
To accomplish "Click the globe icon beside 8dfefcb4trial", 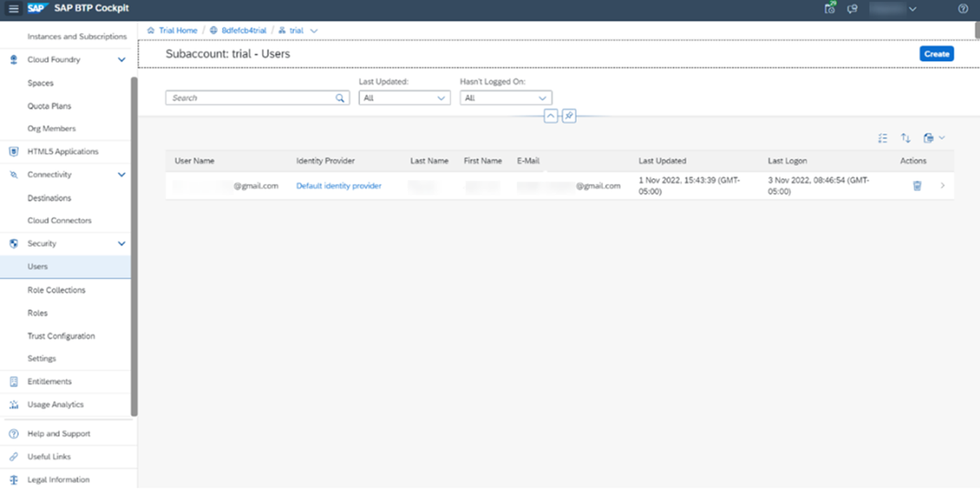I will [214, 30].
